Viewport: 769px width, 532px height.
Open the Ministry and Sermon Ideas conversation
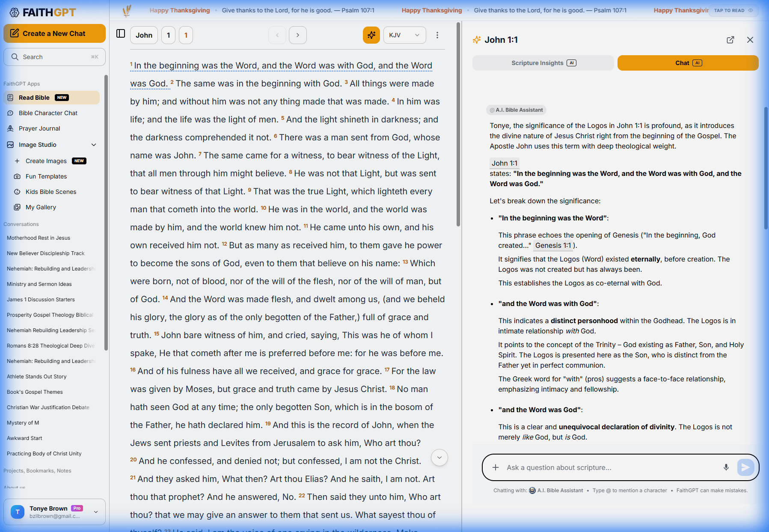(x=39, y=284)
